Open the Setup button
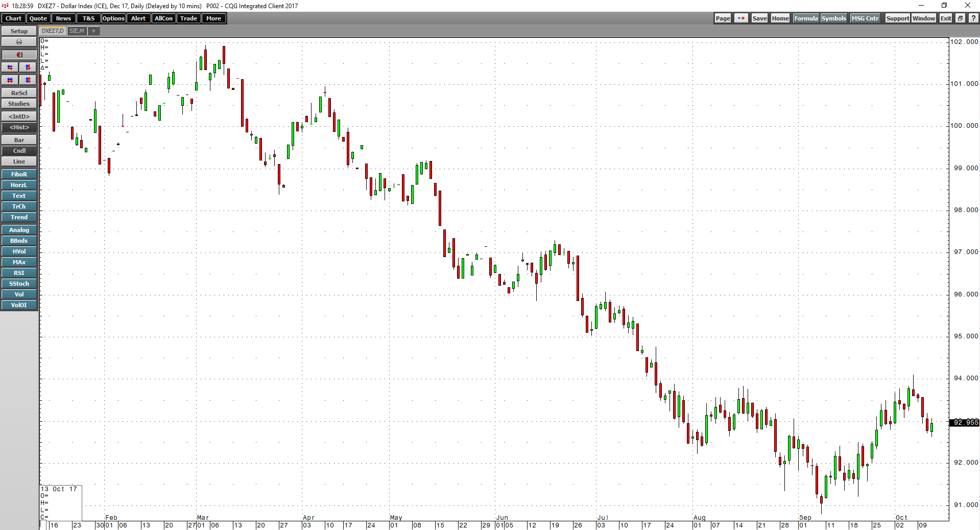Screen dimensions: 980x530 (x=19, y=31)
